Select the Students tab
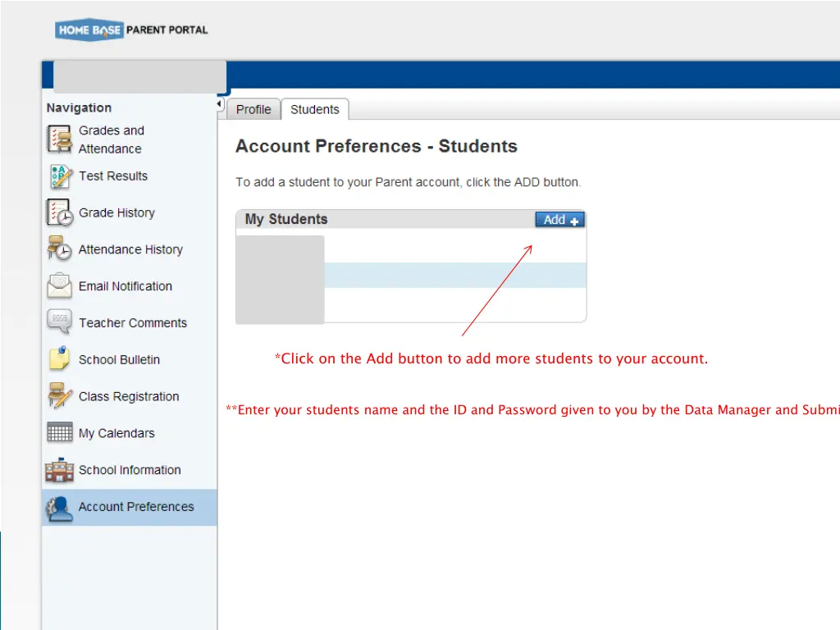The image size is (840, 630). click(x=315, y=109)
